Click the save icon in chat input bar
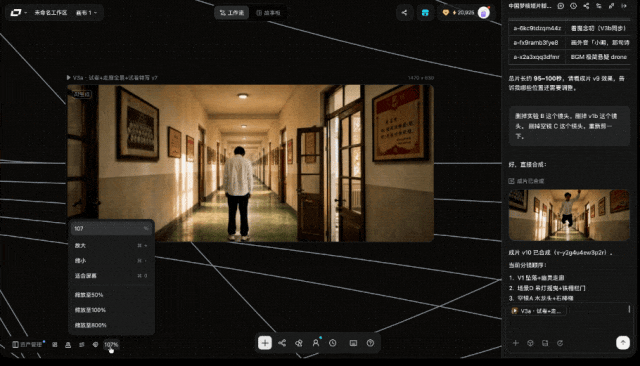Screen dimensions: 640x366 (x=545, y=343)
